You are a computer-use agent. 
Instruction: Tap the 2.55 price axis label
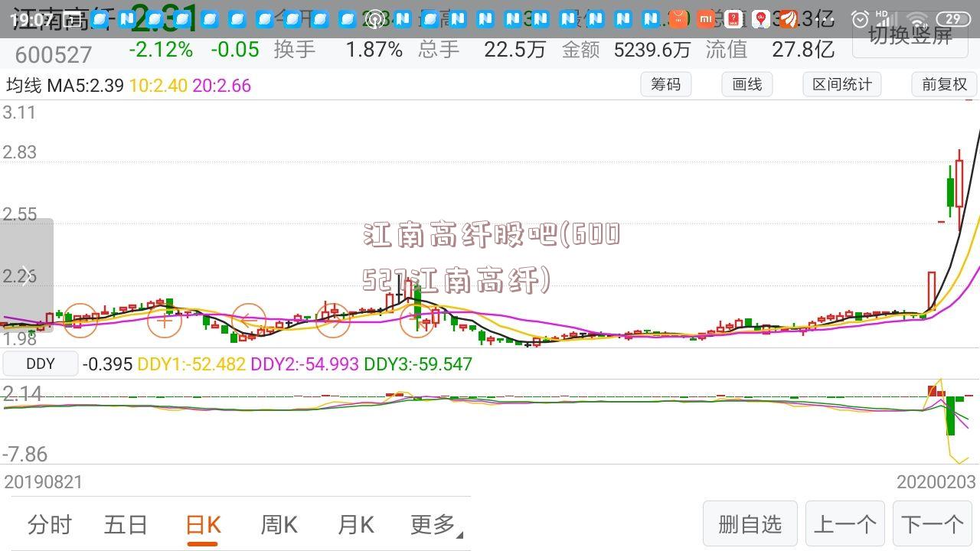pyautogui.click(x=20, y=214)
